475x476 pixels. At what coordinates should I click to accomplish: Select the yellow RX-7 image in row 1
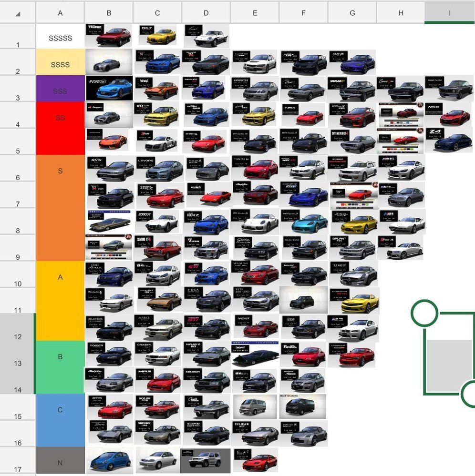pyautogui.click(x=157, y=35)
